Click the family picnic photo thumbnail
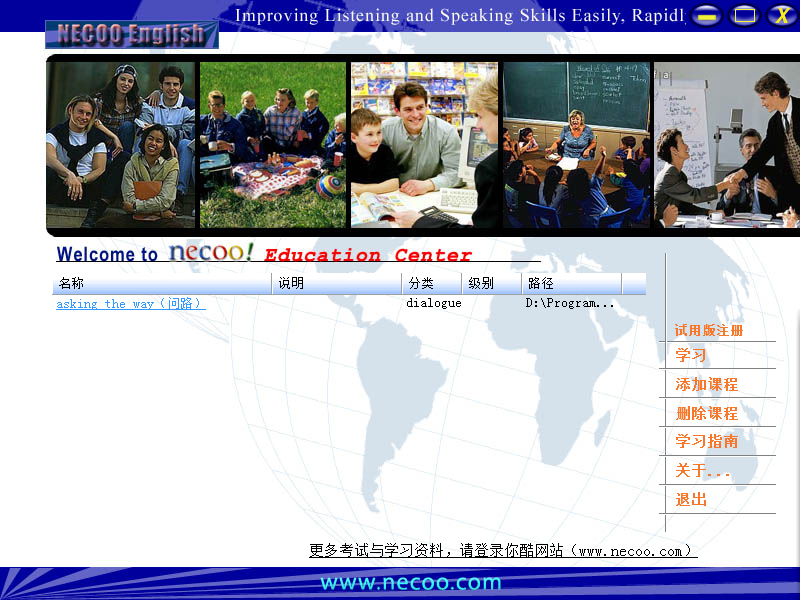Screen dimensions: 800x600 pos(272,145)
